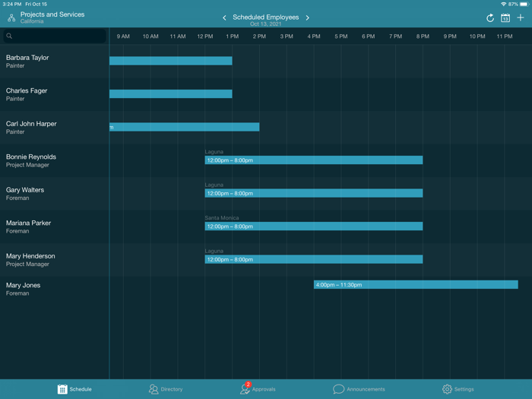
Task: Go to next day with right chevron
Action: point(307,17)
